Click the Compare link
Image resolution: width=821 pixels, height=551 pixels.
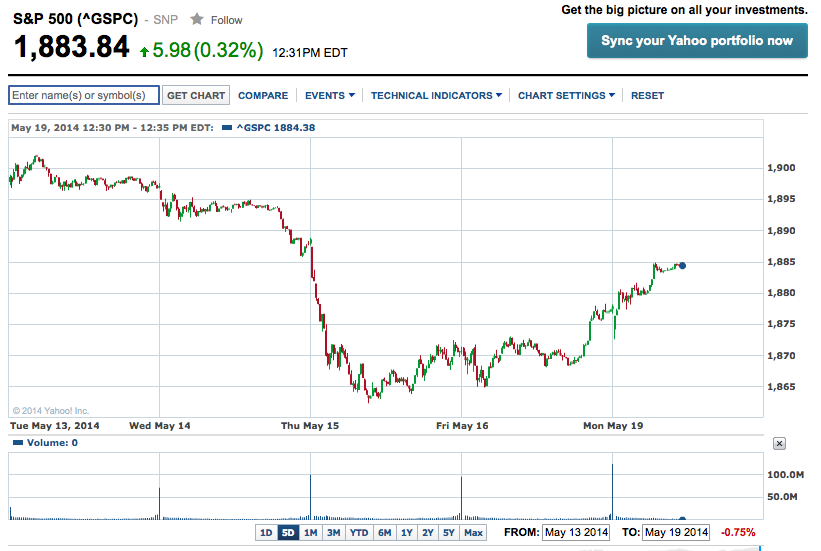(x=263, y=95)
